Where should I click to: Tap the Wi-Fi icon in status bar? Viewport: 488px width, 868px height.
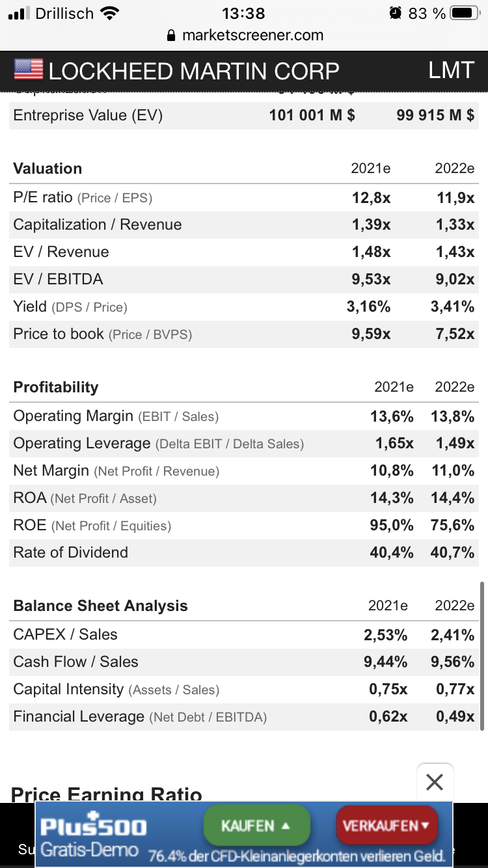[x=111, y=13]
